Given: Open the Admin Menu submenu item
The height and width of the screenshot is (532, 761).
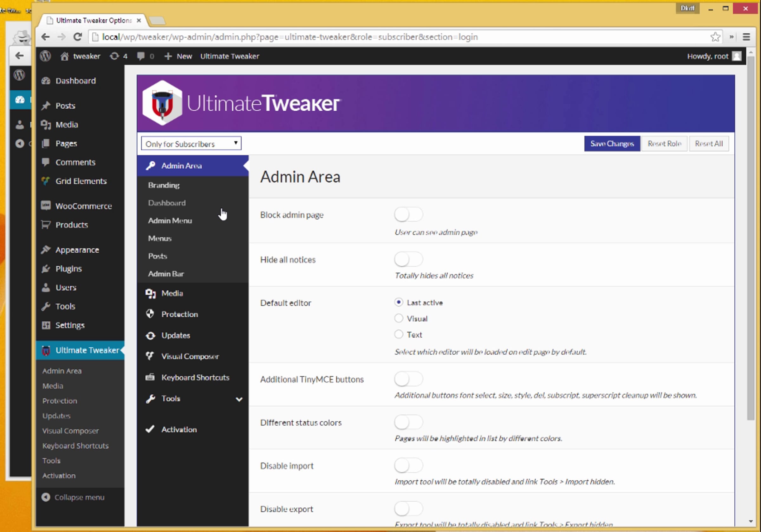Looking at the screenshot, I should point(170,221).
